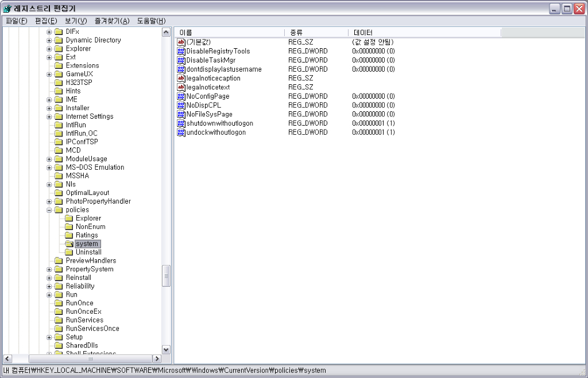This screenshot has height=378, width=588.
Task: Expand the Reliability tree node
Action: (x=49, y=287)
